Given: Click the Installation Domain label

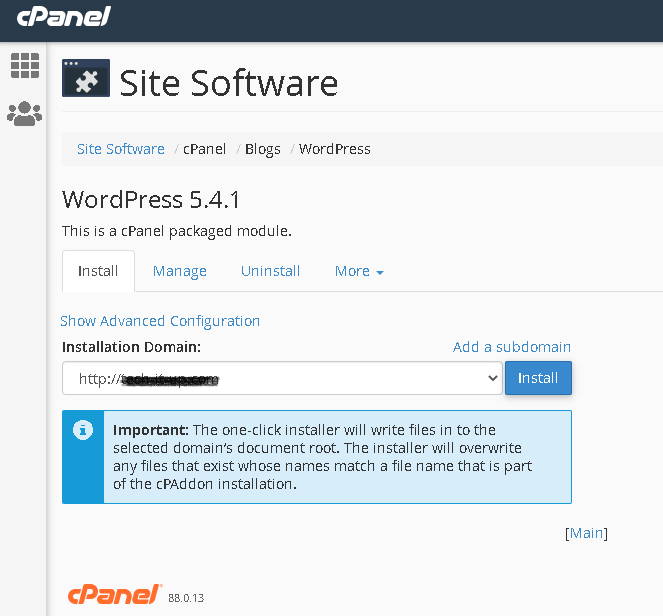Looking at the screenshot, I should (x=131, y=347).
